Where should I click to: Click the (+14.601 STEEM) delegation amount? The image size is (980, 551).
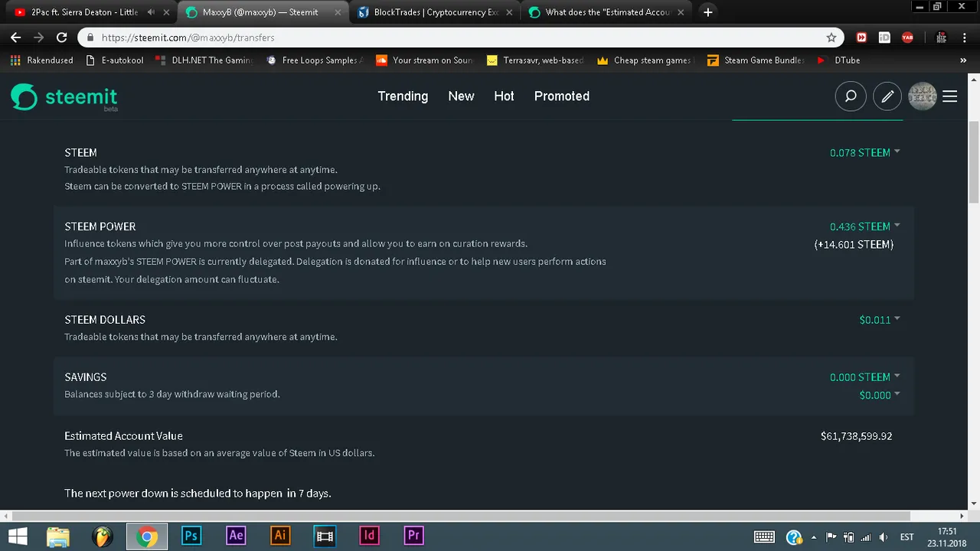pos(854,245)
